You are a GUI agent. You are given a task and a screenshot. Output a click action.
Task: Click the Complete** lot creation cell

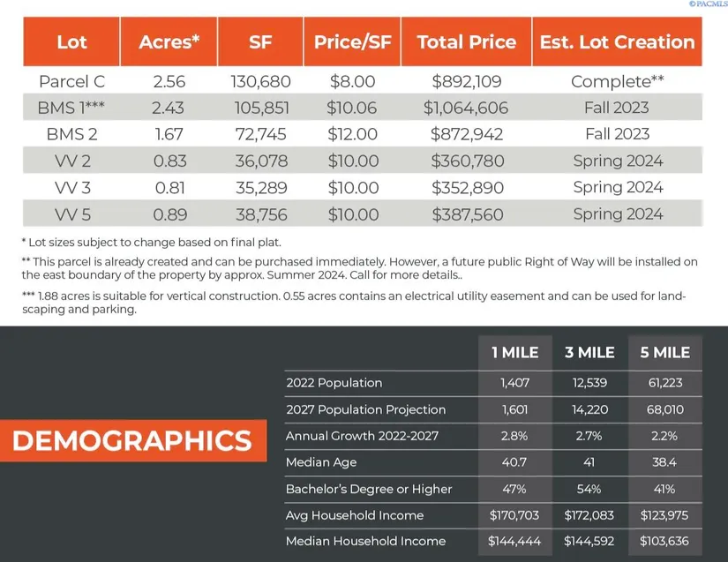coord(617,81)
